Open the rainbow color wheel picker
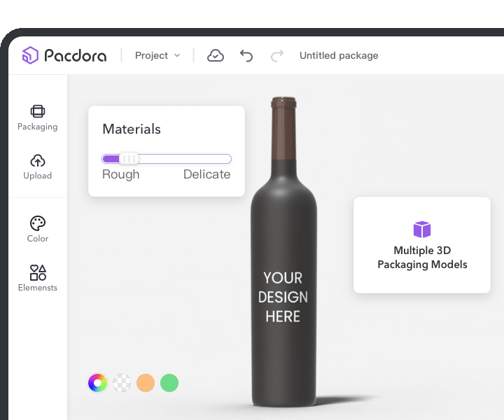The height and width of the screenshot is (420, 504). tap(97, 383)
